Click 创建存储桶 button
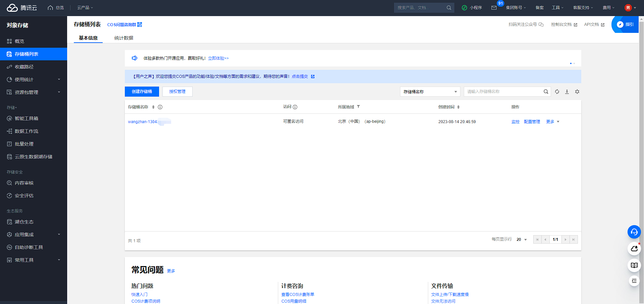This screenshot has height=304, width=644. 142,92
